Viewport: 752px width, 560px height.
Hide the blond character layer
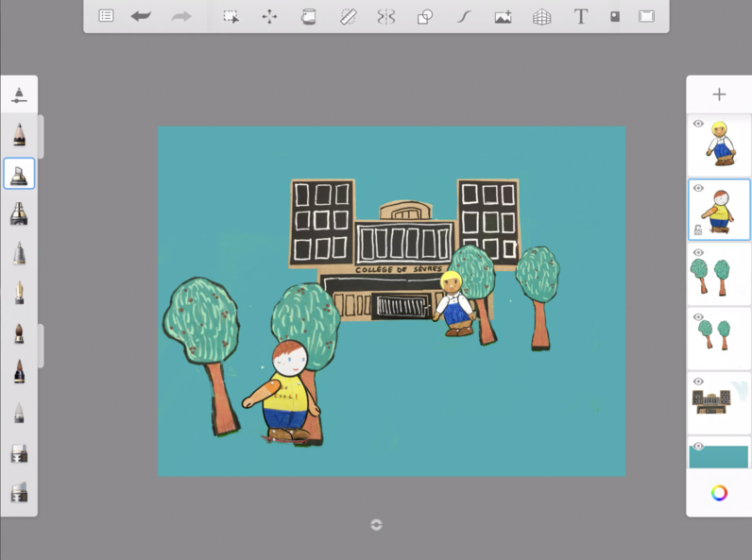pyautogui.click(x=698, y=124)
